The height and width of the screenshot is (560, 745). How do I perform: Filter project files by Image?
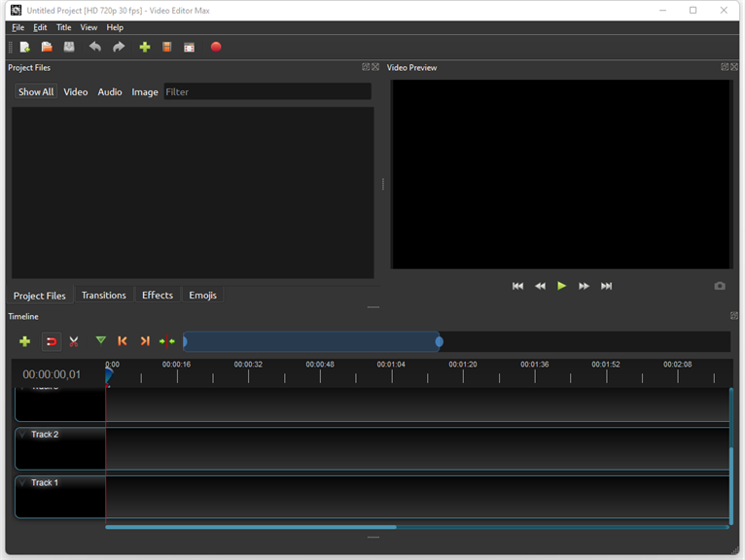tap(145, 91)
